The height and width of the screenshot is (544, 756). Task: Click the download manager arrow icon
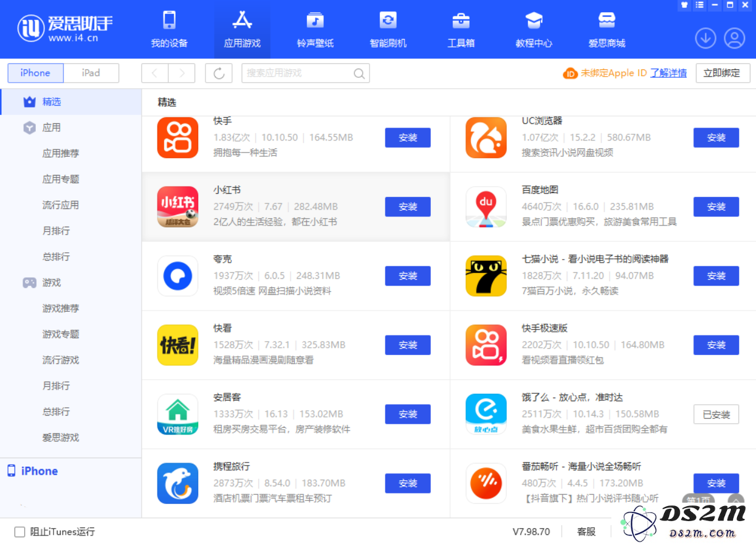706,38
